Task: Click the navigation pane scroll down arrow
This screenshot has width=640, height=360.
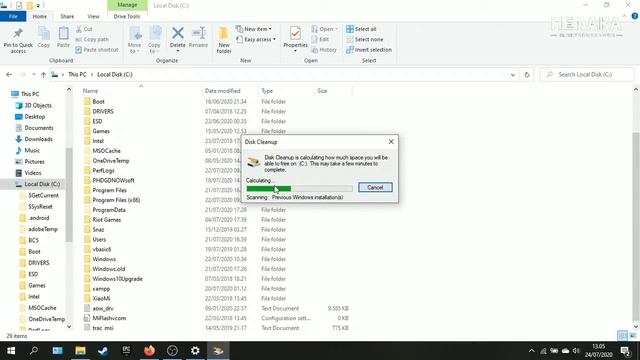Action: pos(69,327)
